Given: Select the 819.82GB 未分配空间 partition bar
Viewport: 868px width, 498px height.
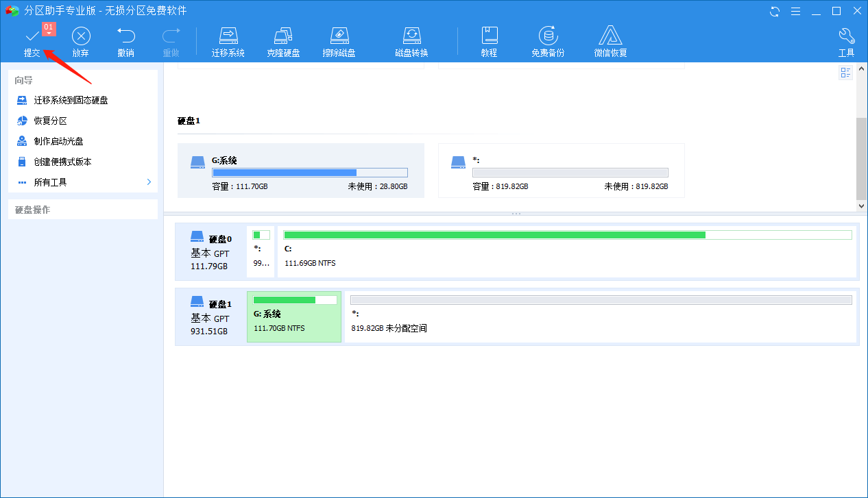Looking at the screenshot, I should pos(601,315).
